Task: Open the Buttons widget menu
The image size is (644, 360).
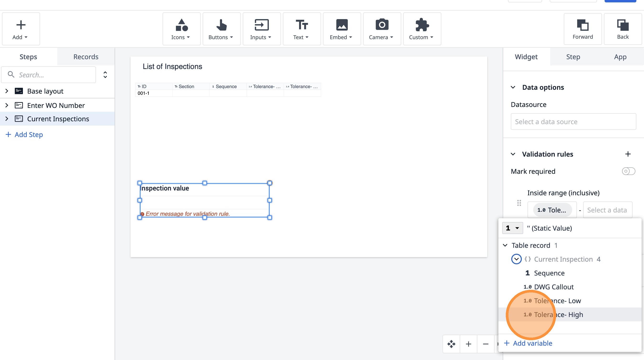Action: [221, 29]
